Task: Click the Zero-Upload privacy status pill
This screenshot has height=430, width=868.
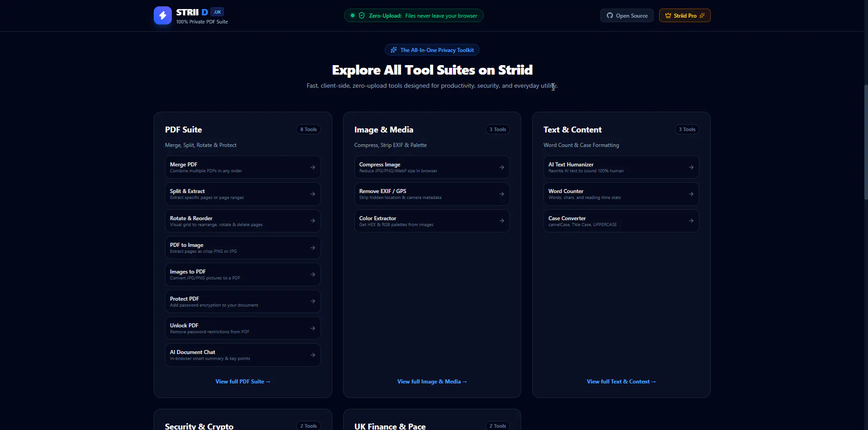Action: pyautogui.click(x=414, y=16)
